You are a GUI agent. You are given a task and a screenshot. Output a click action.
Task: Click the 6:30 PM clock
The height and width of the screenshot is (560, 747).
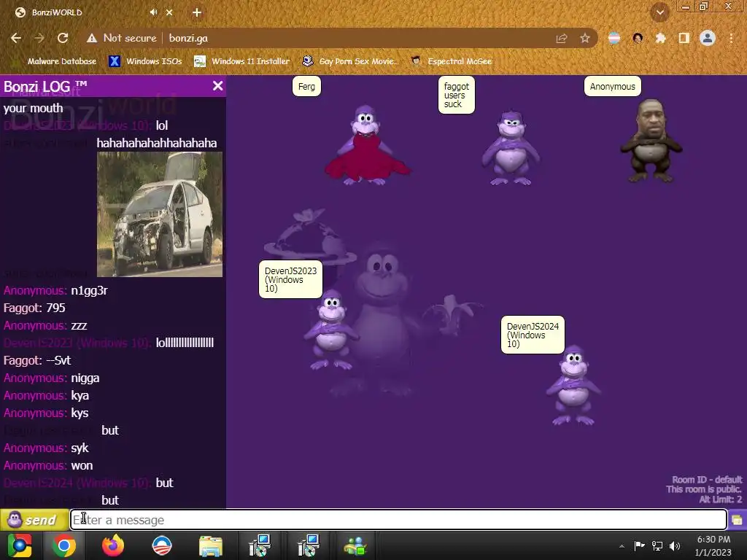[713, 540]
